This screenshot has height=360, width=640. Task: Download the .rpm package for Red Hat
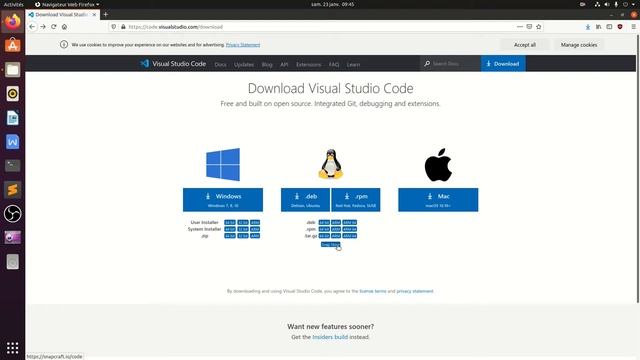coord(356,200)
